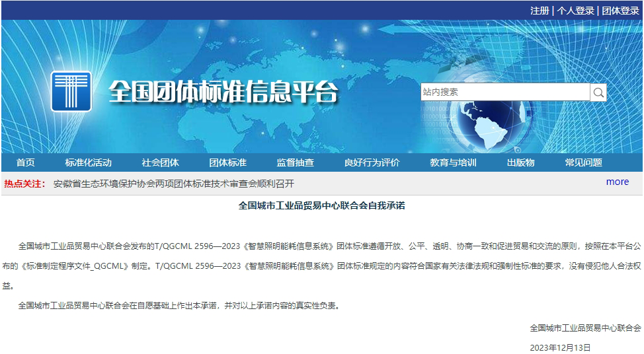Open the 个人登录 login link
644x354 pixels.
tap(576, 11)
